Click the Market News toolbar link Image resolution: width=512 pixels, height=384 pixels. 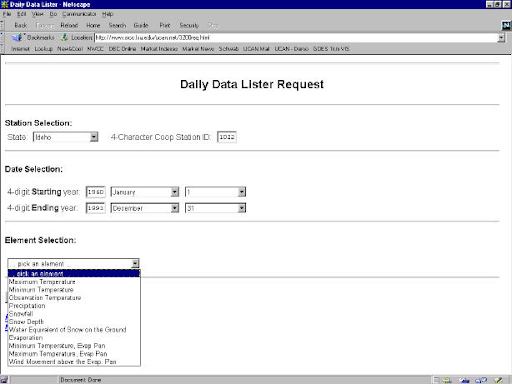(198, 49)
